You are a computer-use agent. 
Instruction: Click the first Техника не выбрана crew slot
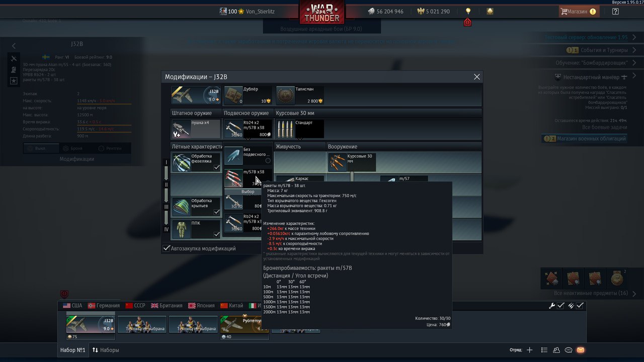click(x=142, y=324)
